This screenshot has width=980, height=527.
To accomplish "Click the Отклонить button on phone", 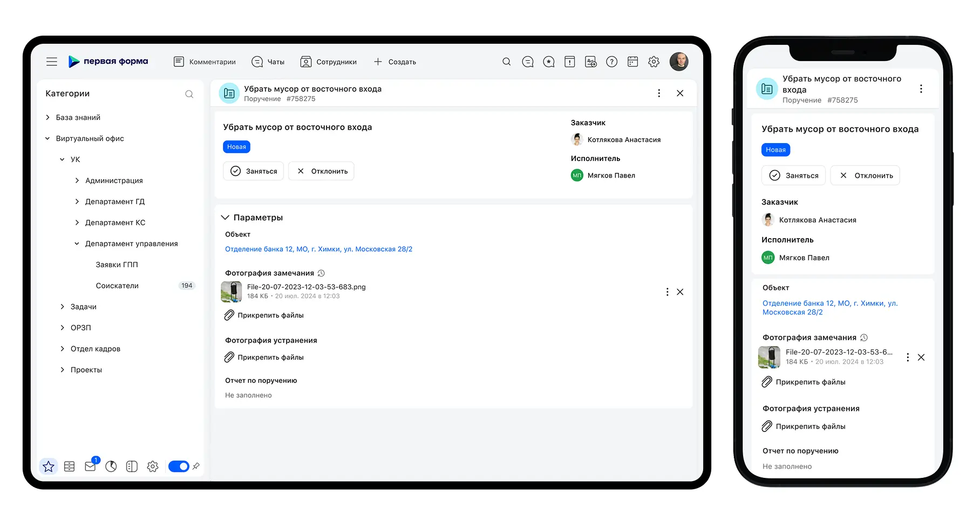I will 865,175.
